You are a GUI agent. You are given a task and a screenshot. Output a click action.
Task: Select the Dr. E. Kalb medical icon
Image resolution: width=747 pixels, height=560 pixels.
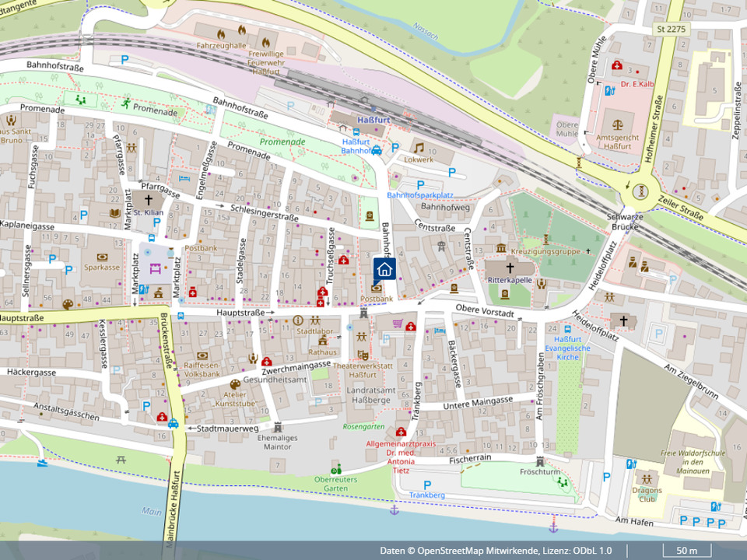point(617,66)
